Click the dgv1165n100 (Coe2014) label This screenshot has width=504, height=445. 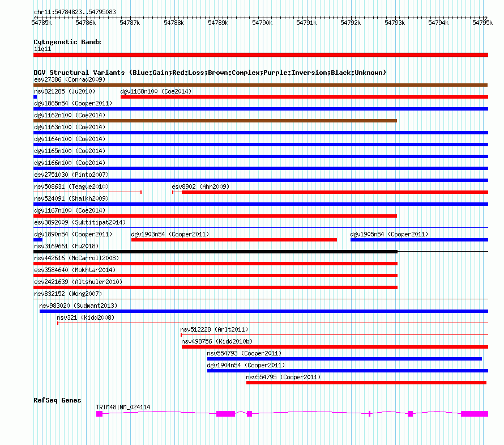coord(70,151)
